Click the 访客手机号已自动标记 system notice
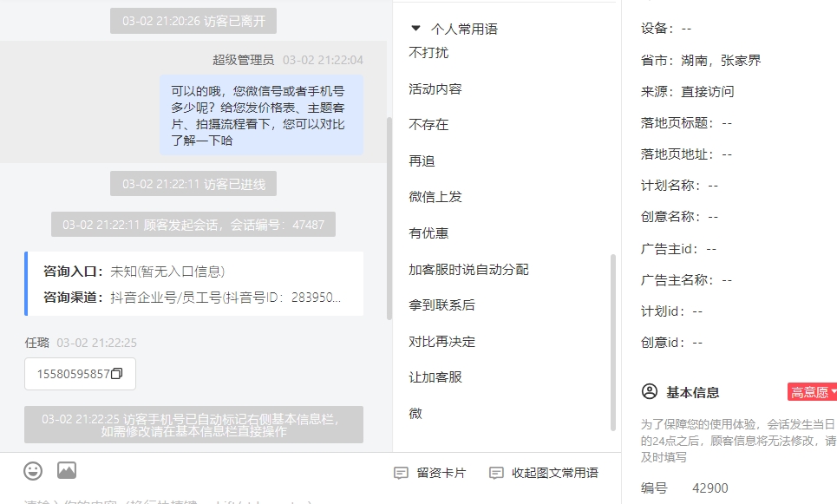Viewport: 837px width, 504px height. pos(193,424)
